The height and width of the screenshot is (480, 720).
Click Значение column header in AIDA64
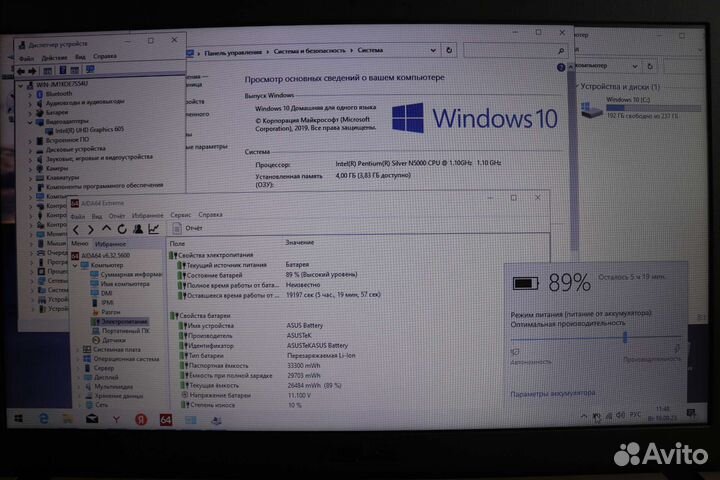coord(300,242)
